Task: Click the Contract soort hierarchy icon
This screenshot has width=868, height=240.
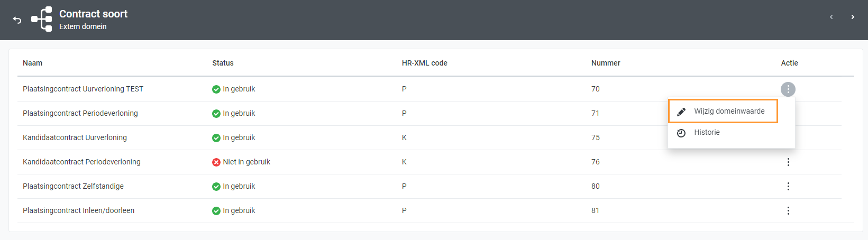Action: pos(42,19)
